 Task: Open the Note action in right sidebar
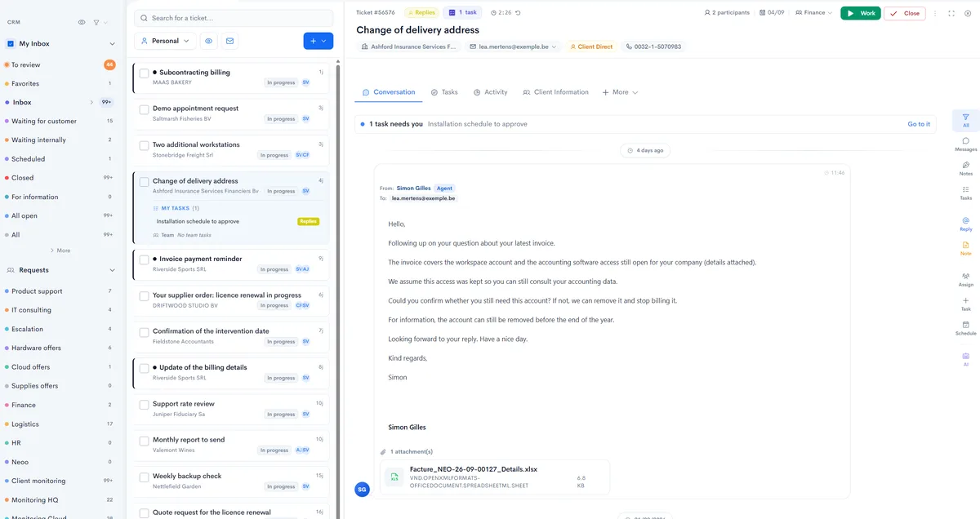[x=966, y=248]
